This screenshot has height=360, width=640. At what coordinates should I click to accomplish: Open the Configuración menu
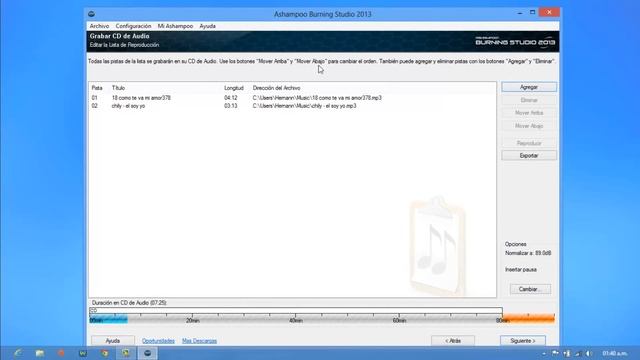pos(133,26)
